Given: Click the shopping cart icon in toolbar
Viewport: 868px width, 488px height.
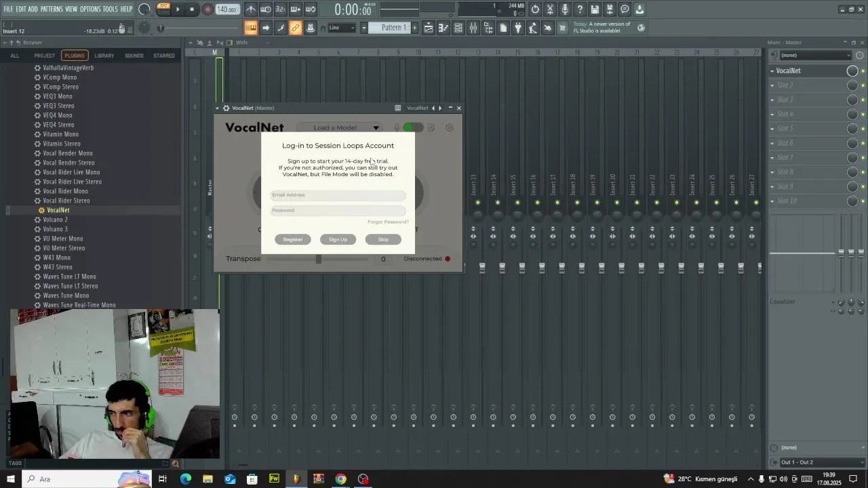Looking at the screenshot, I should click(562, 28).
